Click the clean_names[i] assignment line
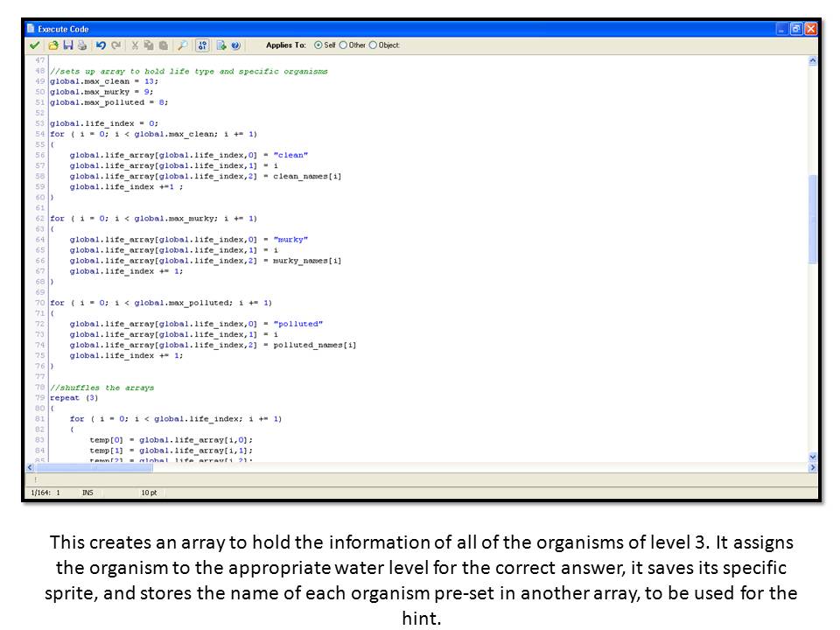 coord(205,176)
